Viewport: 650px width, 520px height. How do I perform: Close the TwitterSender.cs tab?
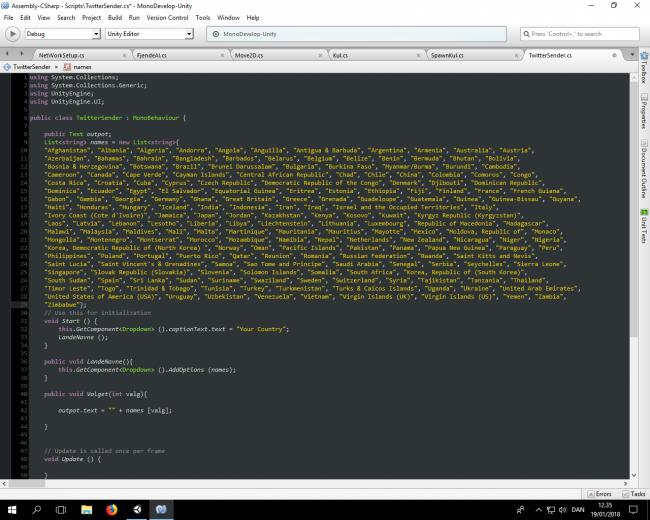[614, 55]
